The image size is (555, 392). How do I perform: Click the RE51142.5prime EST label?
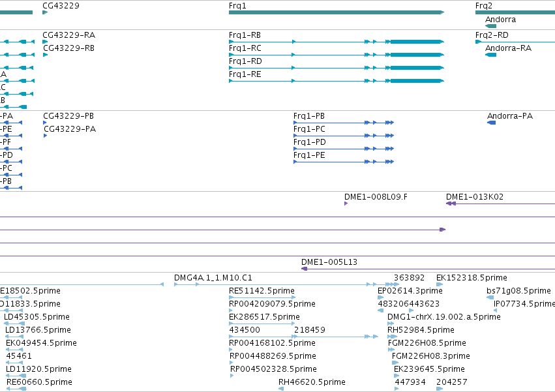pyautogui.click(x=262, y=291)
